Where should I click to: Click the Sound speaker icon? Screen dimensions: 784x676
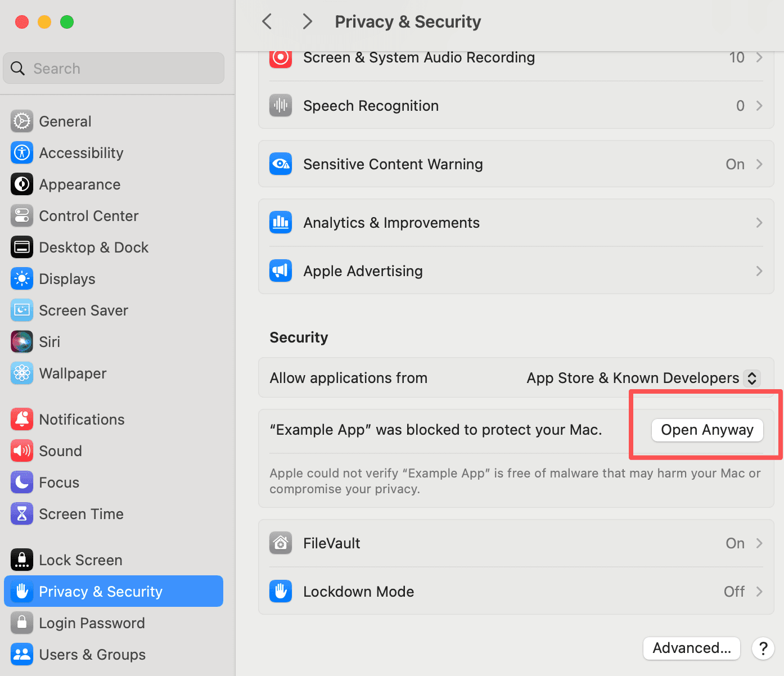22,451
